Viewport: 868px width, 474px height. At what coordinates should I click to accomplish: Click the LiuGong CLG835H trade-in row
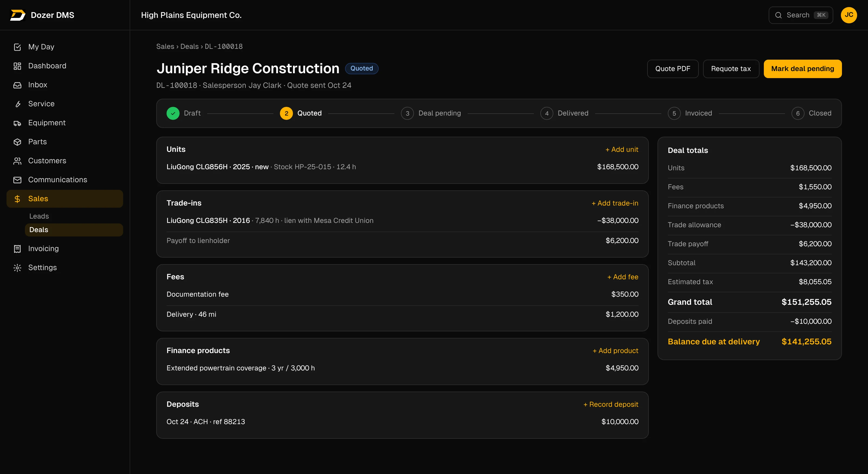pyautogui.click(x=402, y=221)
